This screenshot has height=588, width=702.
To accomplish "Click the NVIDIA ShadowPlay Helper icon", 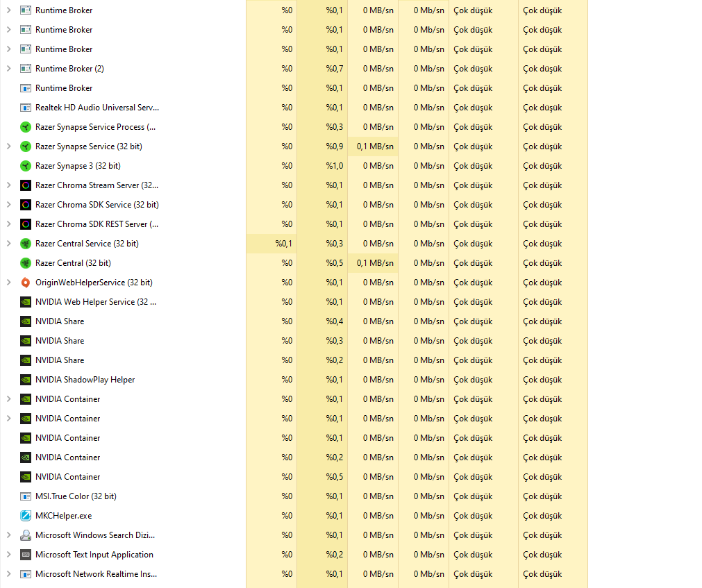I will 26,380.
